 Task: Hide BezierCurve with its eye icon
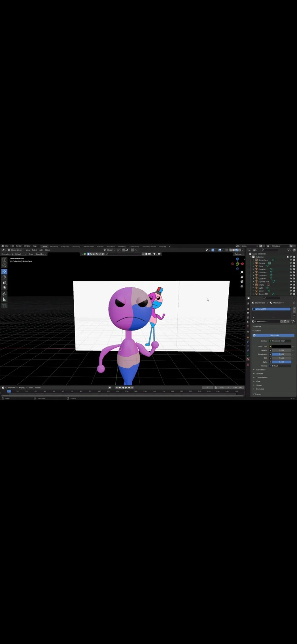pyautogui.click(x=291, y=260)
